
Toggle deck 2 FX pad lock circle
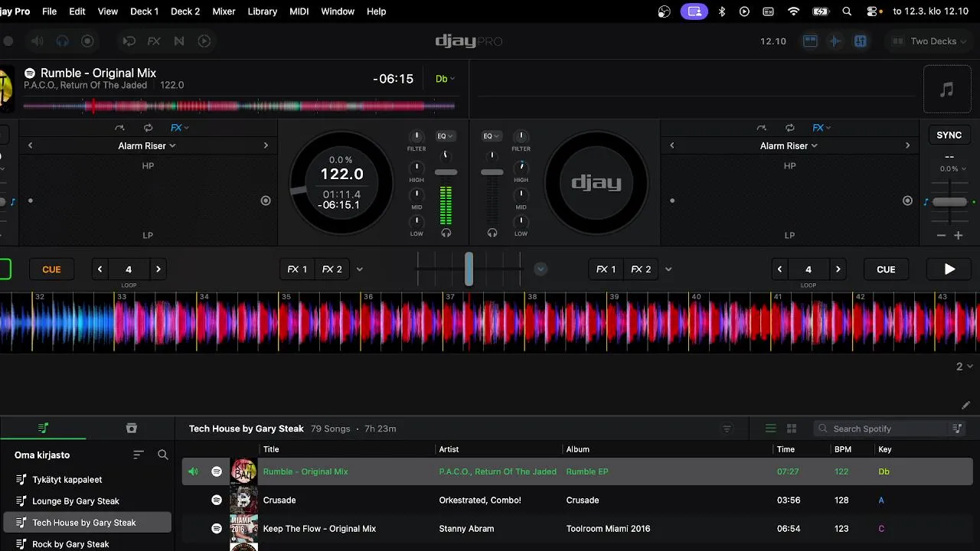pyautogui.click(x=907, y=201)
